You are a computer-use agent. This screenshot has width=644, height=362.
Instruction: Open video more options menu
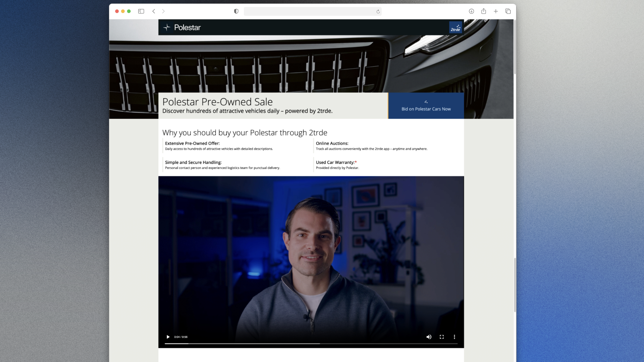(454, 337)
